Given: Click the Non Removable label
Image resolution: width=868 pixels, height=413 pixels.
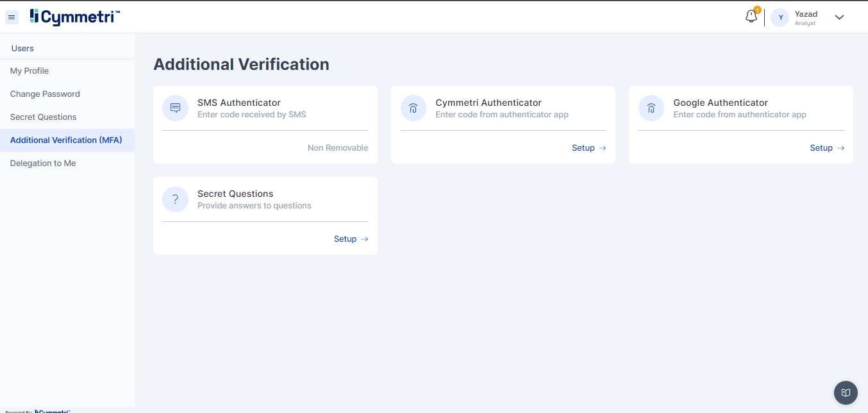Looking at the screenshot, I should (x=338, y=148).
